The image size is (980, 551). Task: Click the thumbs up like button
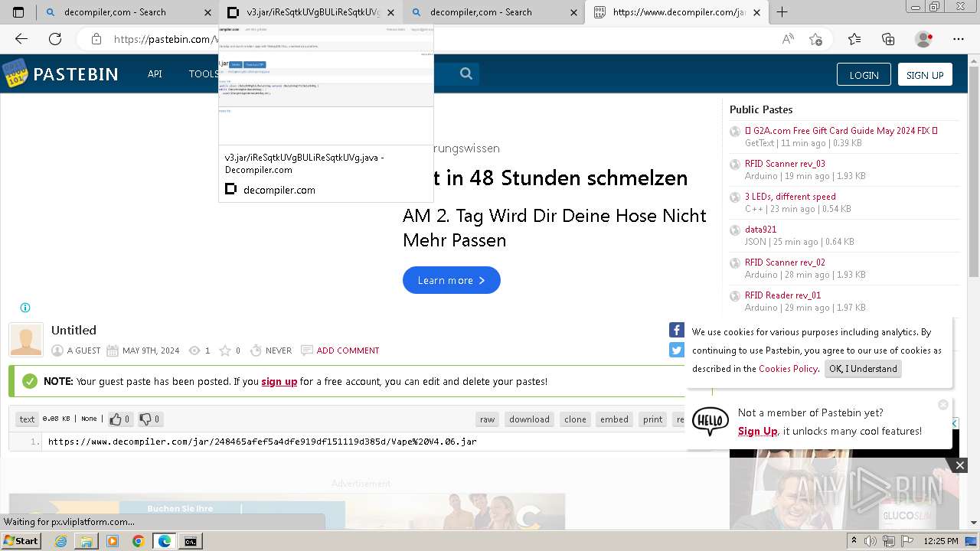[119, 419]
